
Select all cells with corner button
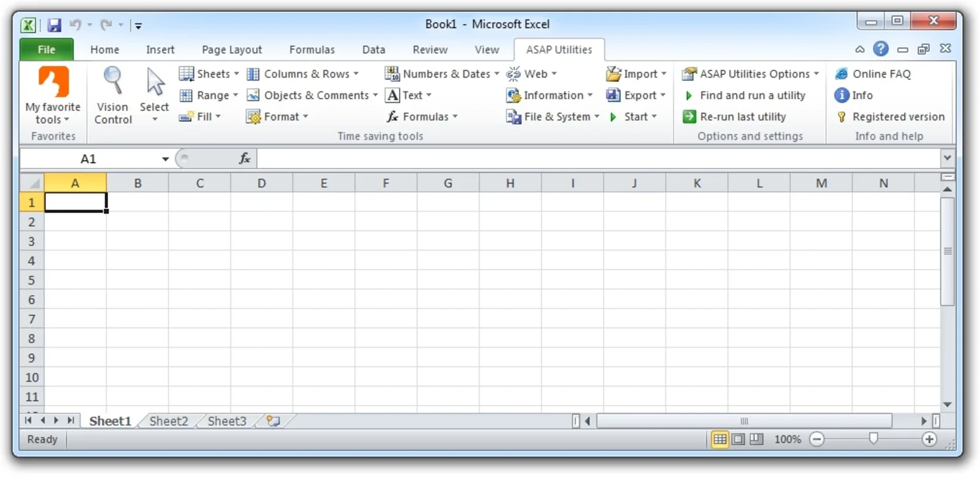coord(32,183)
